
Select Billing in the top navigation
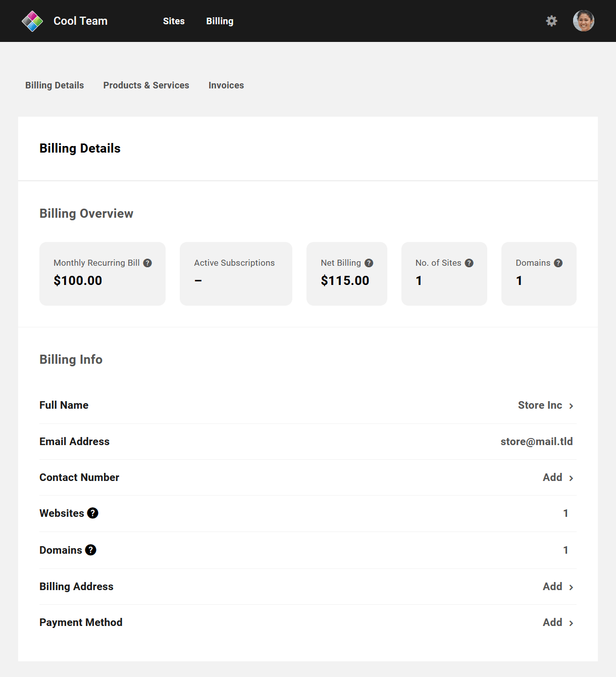point(220,21)
